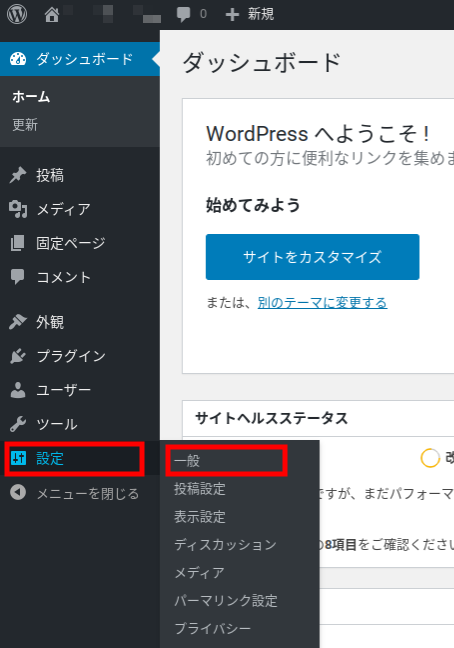Click the 始めてみよう heading
Image resolution: width=454 pixels, height=648 pixels.
pyautogui.click(x=253, y=205)
